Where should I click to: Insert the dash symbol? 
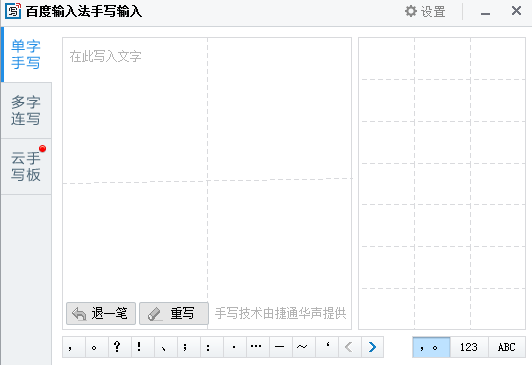[x=281, y=347]
